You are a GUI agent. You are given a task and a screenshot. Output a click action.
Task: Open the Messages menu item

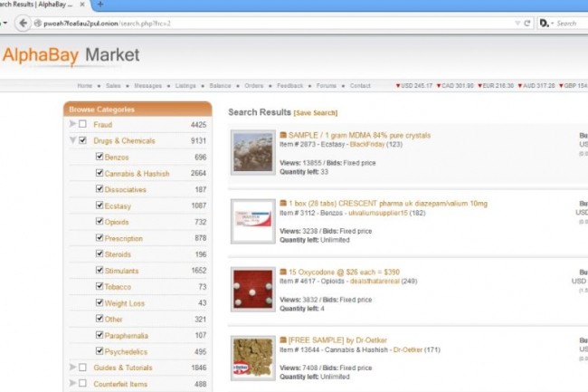tap(147, 85)
